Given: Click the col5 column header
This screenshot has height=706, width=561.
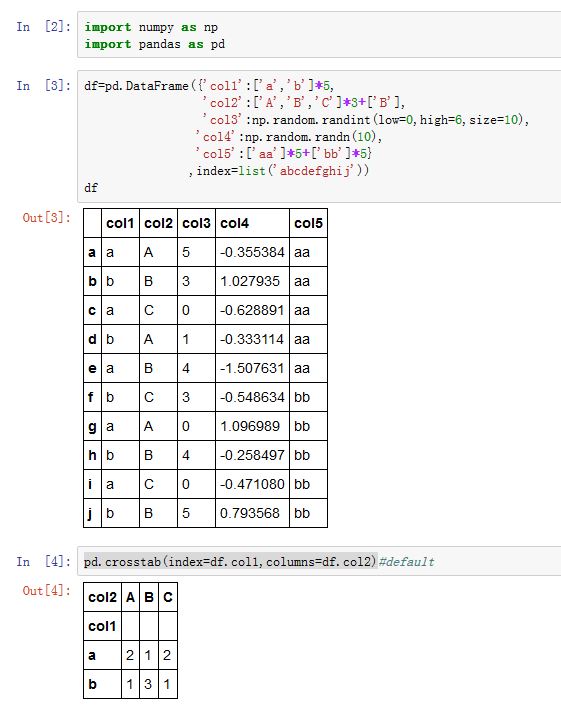Looking at the screenshot, I should click(x=308, y=223).
